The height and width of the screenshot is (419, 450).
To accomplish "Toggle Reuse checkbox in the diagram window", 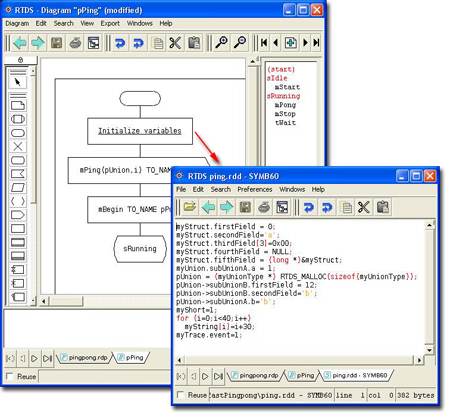I will [x=10, y=376].
